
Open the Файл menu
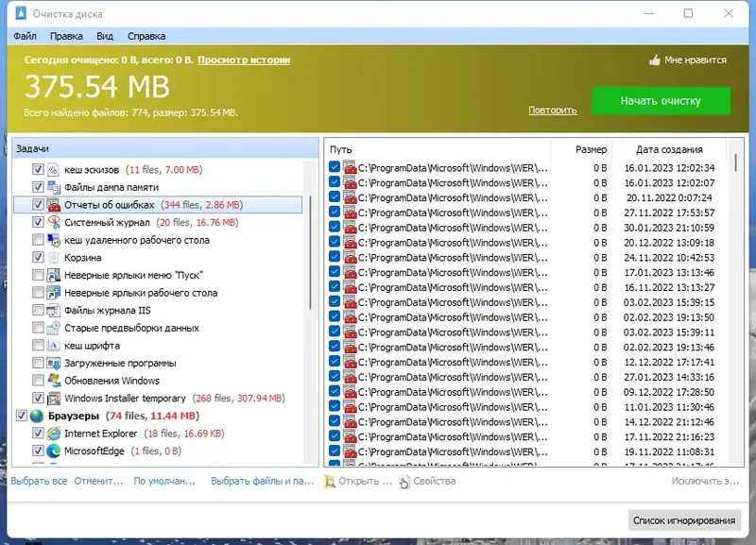click(x=26, y=36)
